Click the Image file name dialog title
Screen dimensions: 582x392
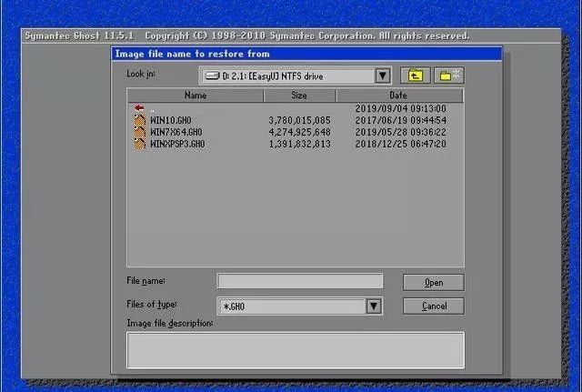(192, 54)
